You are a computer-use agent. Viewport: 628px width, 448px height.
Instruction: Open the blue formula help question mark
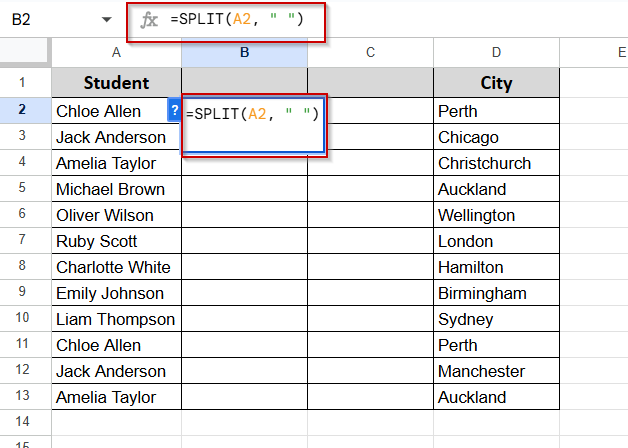[x=174, y=111]
